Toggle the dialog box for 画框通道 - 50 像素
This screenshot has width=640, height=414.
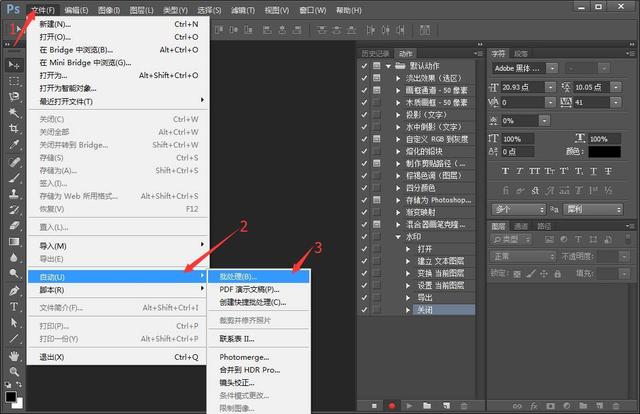pyautogui.click(x=376, y=90)
